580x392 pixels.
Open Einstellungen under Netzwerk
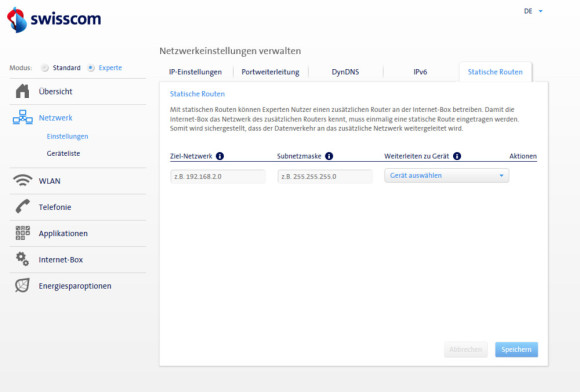coord(67,136)
